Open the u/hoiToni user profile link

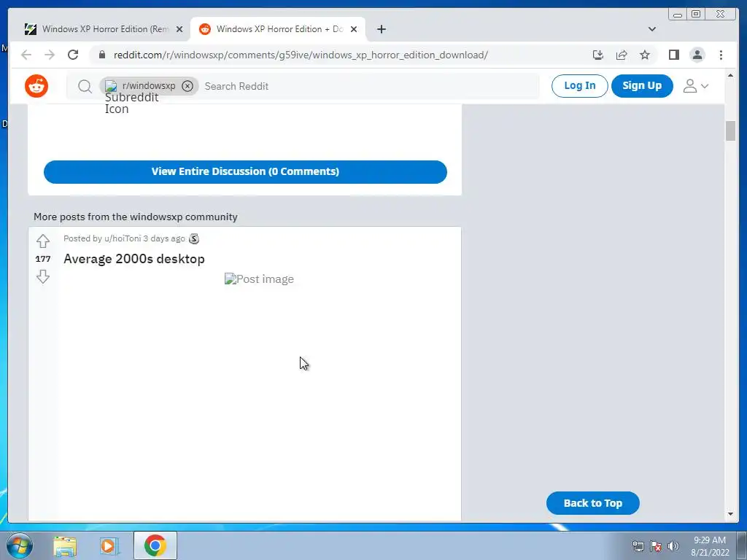(x=123, y=238)
